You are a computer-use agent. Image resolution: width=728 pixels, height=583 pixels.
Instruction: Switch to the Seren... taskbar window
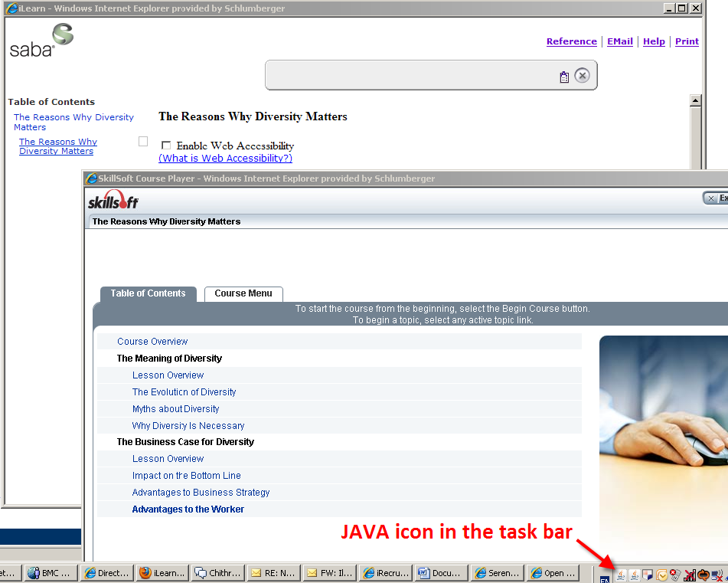pos(498,573)
